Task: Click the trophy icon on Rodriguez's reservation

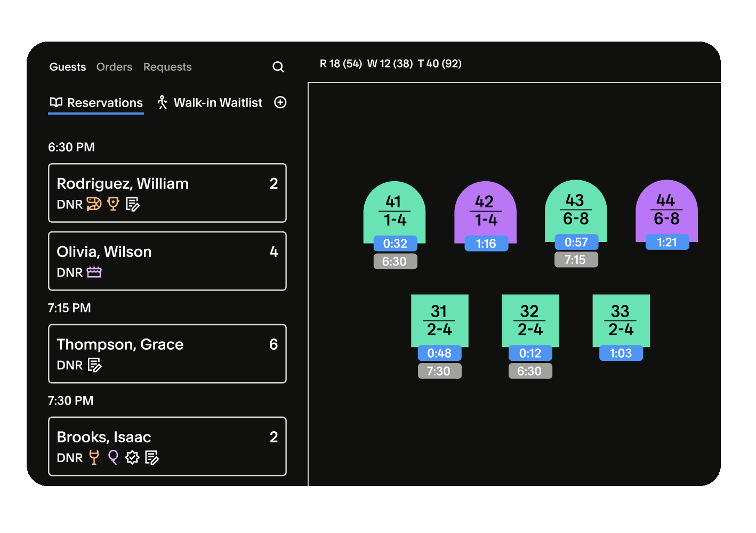Action: pos(113,204)
